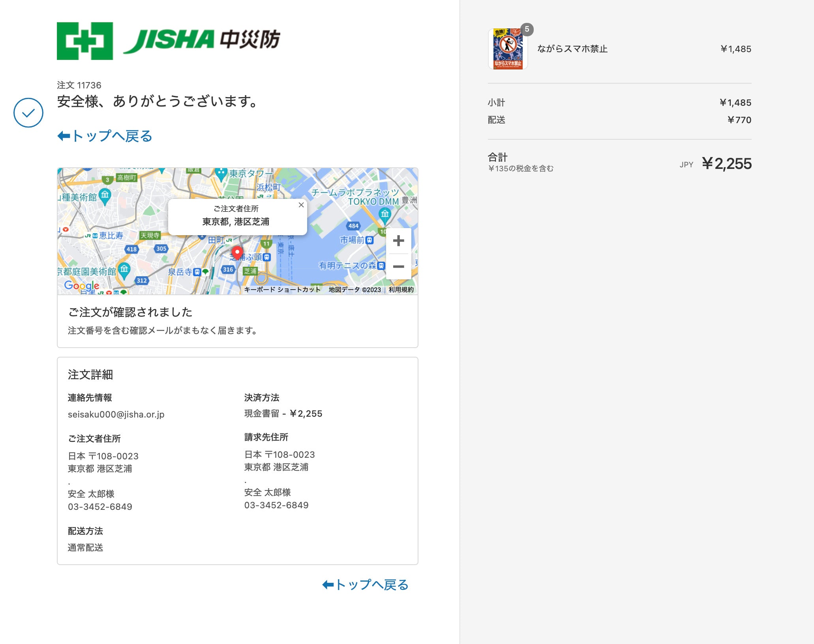Screen dimensions: 814x644
Task: Click the JISHA green cross logo
Action: click(x=85, y=41)
